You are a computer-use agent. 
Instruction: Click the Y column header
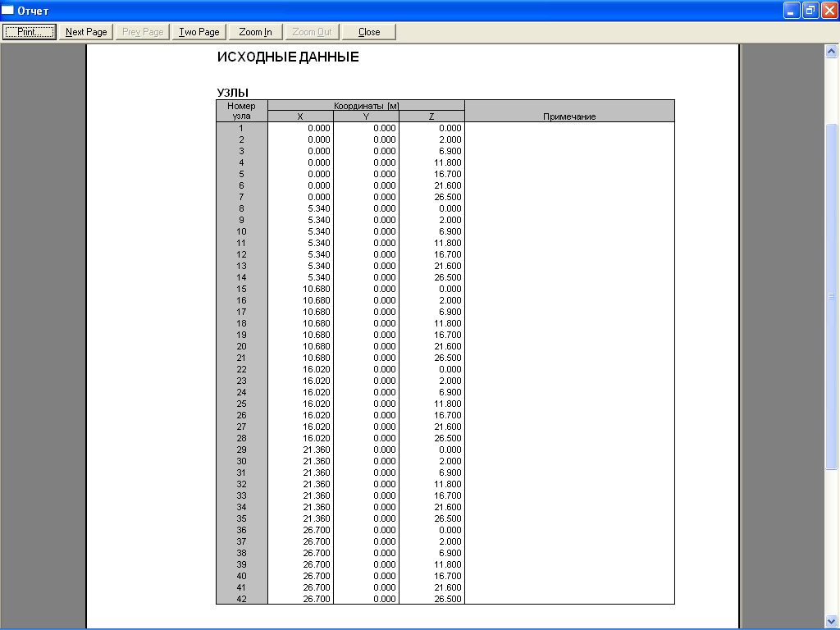tap(366, 116)
